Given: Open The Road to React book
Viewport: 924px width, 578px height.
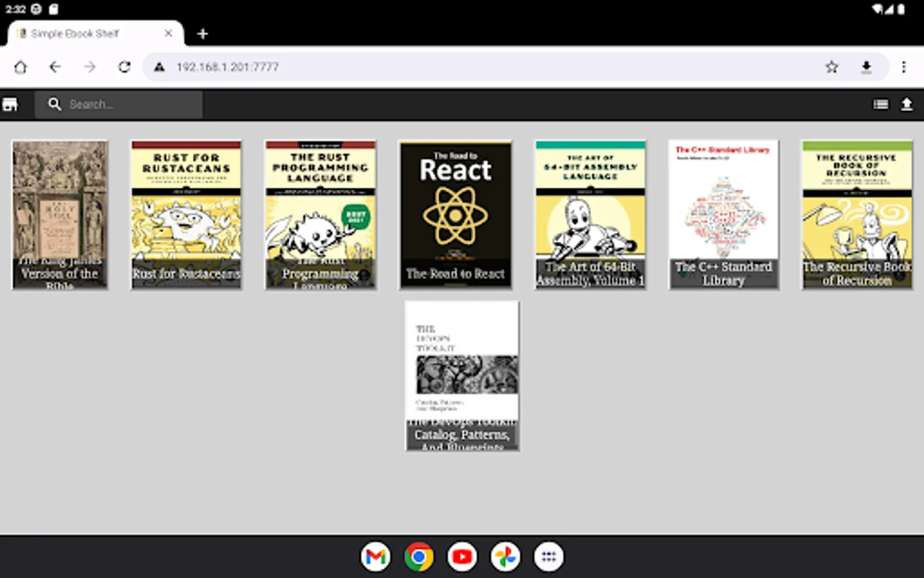Looking at the screenshot, I should tap(456, 215).
